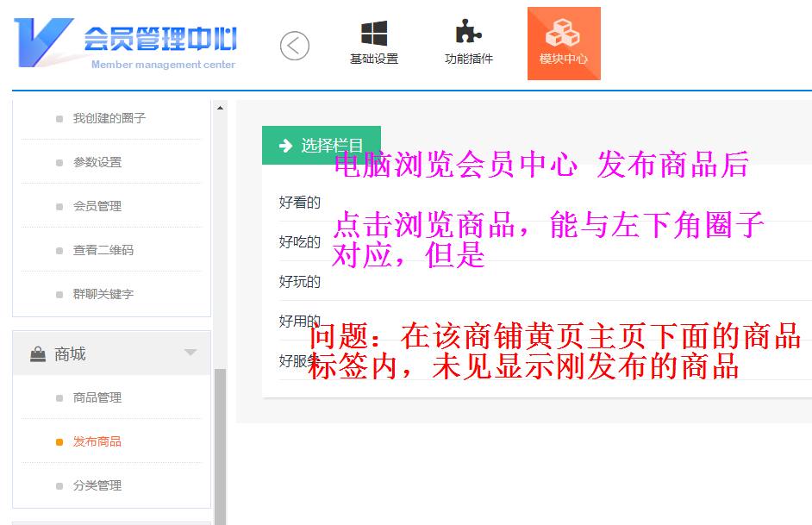Open 分类管理 under 商城

97,485
